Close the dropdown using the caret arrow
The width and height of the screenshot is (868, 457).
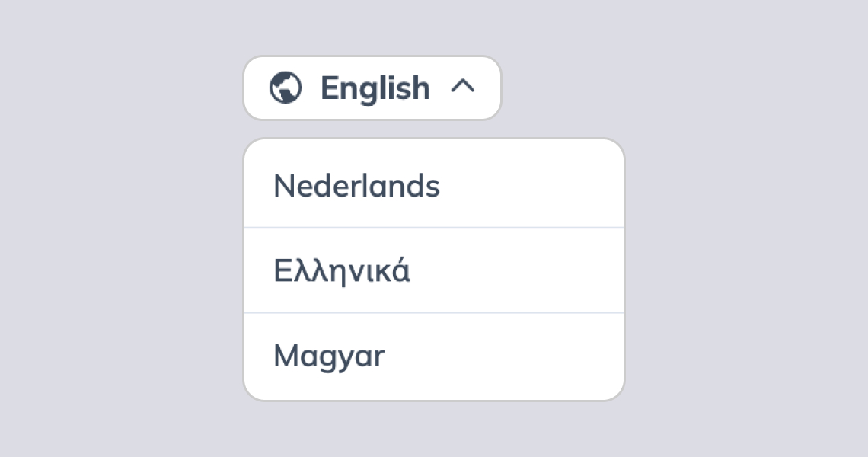click(464, 86)
